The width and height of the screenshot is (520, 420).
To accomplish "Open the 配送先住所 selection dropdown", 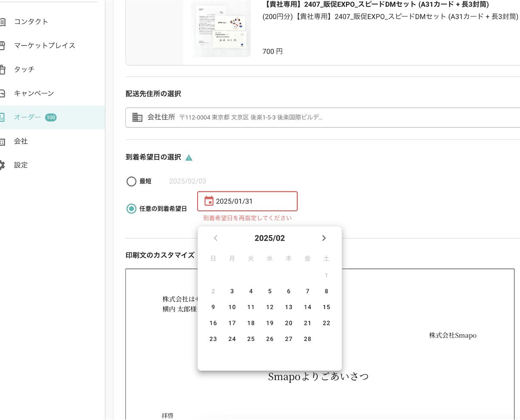I will pyautogui.click(x=323, y=117).
